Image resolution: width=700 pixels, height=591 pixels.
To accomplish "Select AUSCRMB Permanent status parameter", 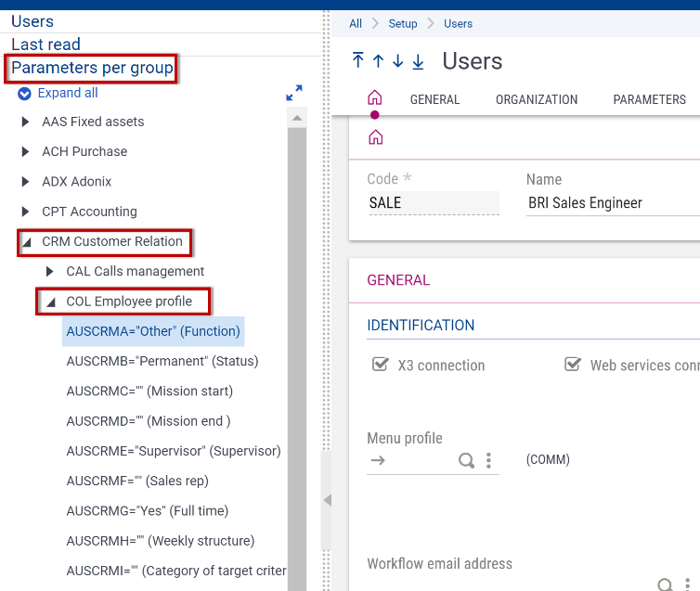I will tap(162, 361).
